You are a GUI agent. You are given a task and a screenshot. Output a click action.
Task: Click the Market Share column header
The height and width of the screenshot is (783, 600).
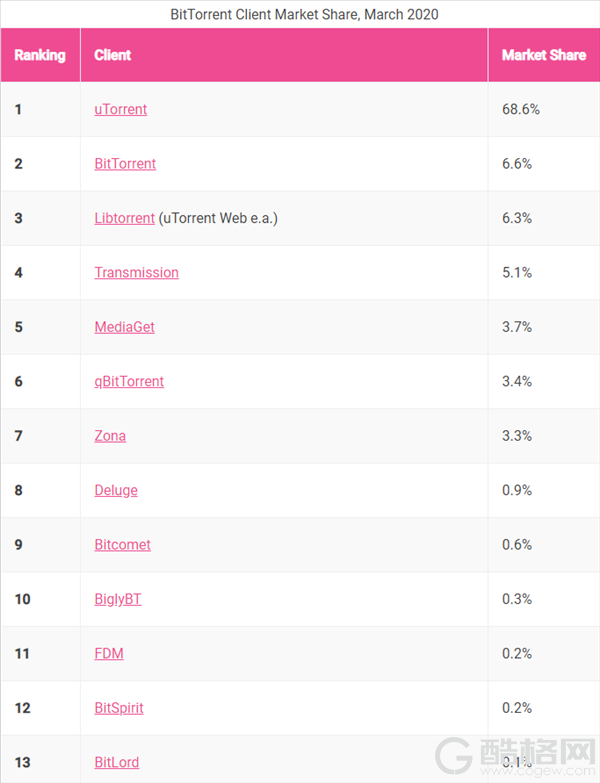point(544,55)
